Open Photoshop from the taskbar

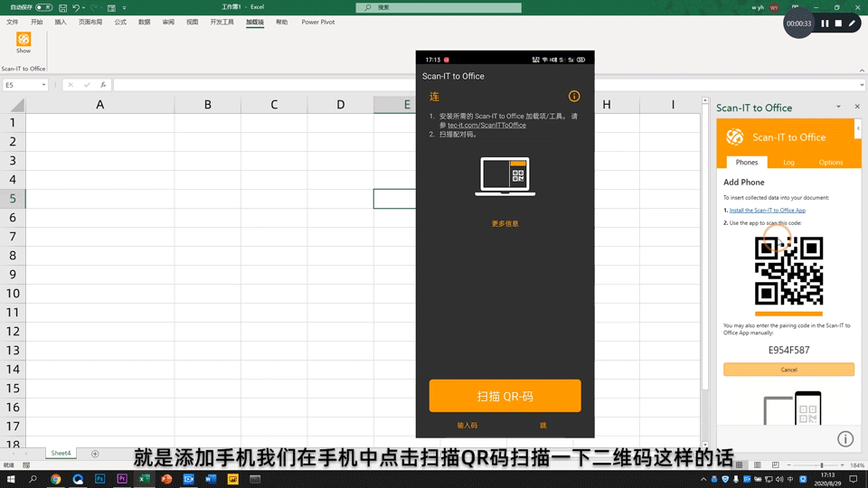coord(99,479)
